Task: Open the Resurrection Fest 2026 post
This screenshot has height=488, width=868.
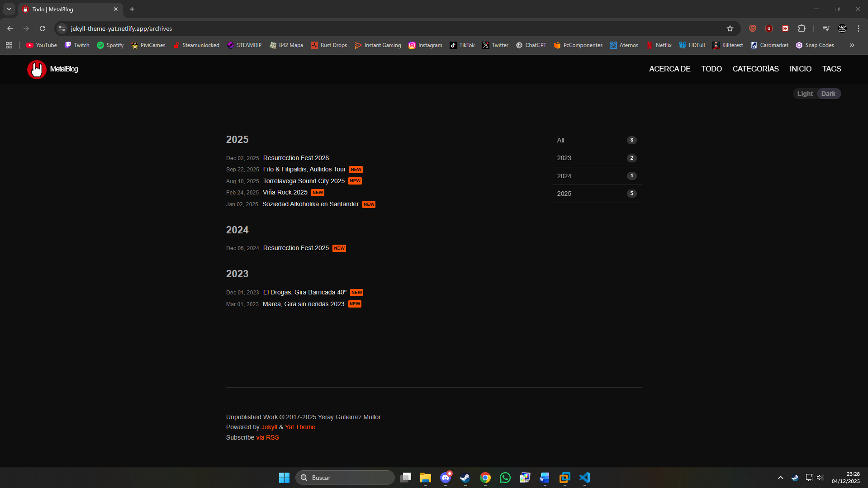Action: pos(296,158)
